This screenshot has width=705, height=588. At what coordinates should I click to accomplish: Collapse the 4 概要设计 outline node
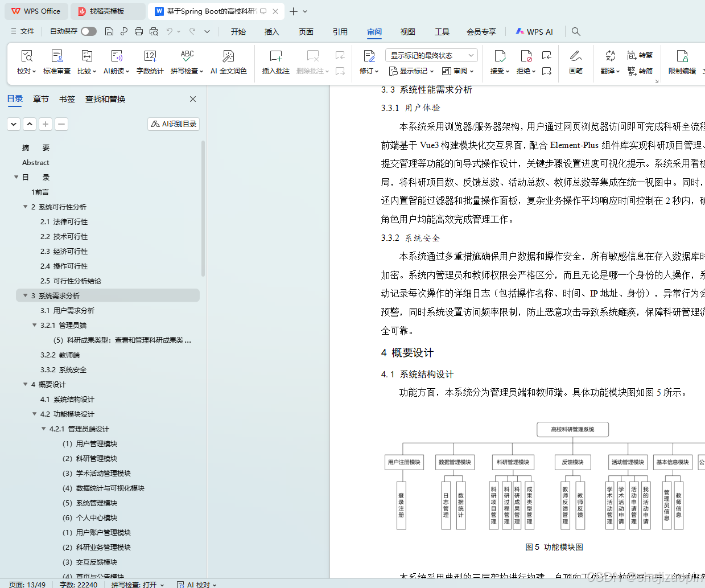(26, 384)
